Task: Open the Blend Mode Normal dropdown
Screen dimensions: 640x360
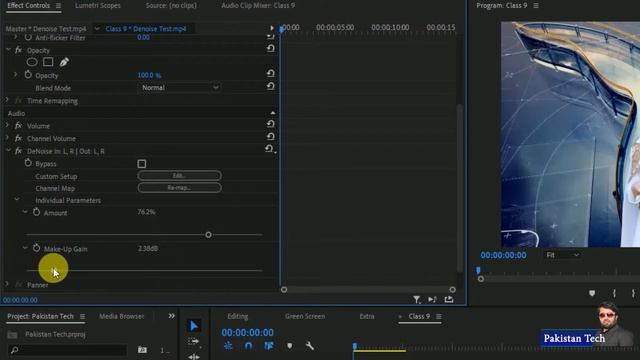Action: 179,87
